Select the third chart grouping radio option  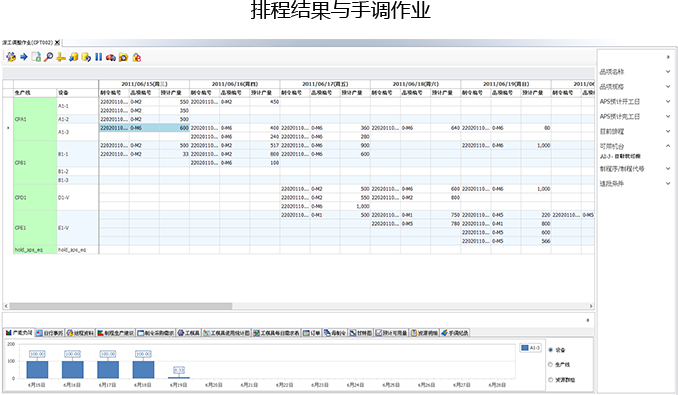550,380
